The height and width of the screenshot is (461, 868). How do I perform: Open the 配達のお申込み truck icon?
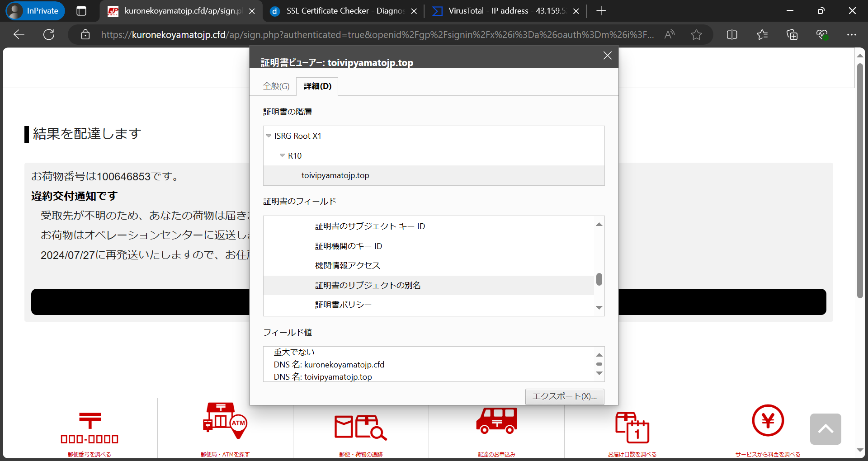pyautogui.click(x=496, y=420)
